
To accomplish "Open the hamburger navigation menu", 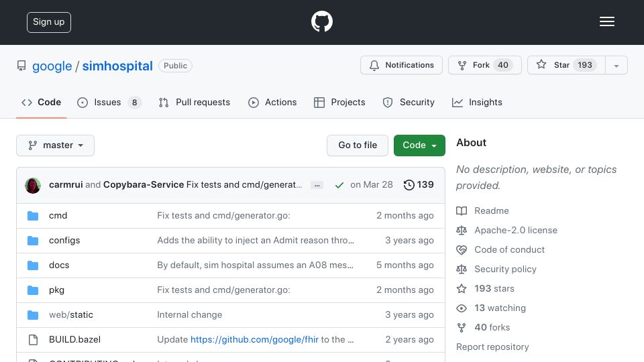I will pos(606,21).
